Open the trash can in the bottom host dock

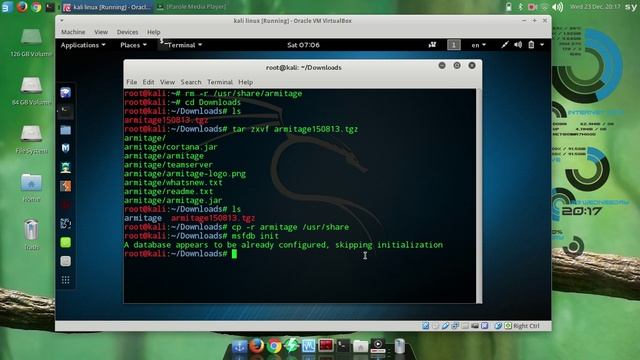(399, 346)
